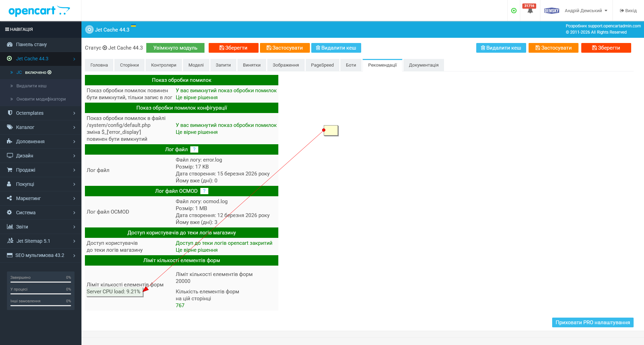The height and width of the screenshot is (345, 644).
Task: Click the Система gear icon
Action: tap(9, 213)
